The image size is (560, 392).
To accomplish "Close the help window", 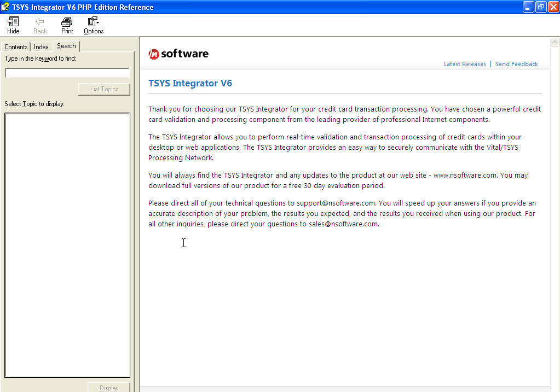I will pos(553,7).
